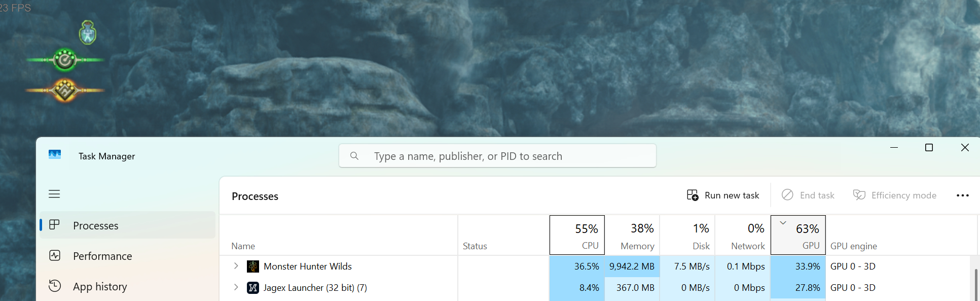Toggle Efficiency mode for process

[895, 195]
